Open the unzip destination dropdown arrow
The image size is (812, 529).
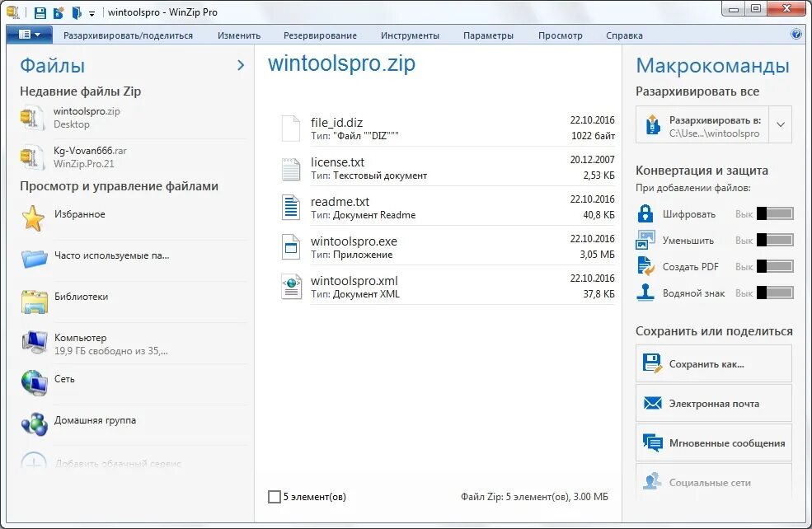(781, 124)
